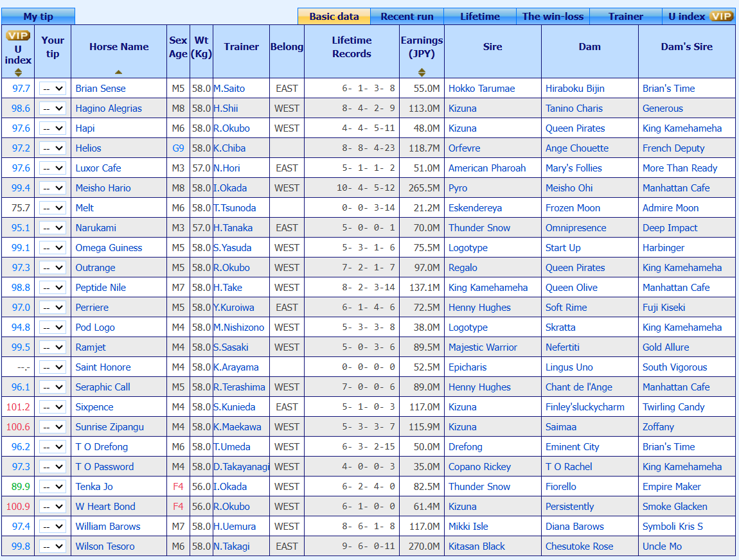Sort by U index arrows
The width and height of the screenshot is (739, 560).
(18, 72)
